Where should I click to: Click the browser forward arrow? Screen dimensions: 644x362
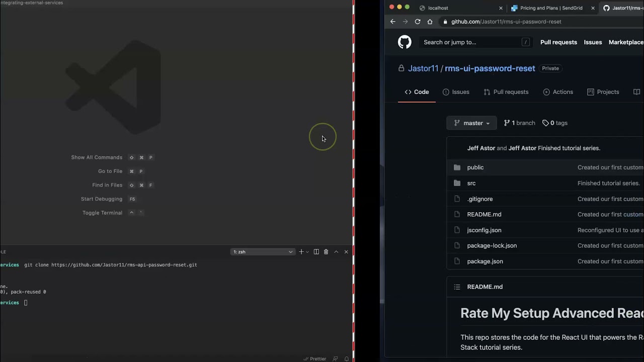[x=405, y=22]
